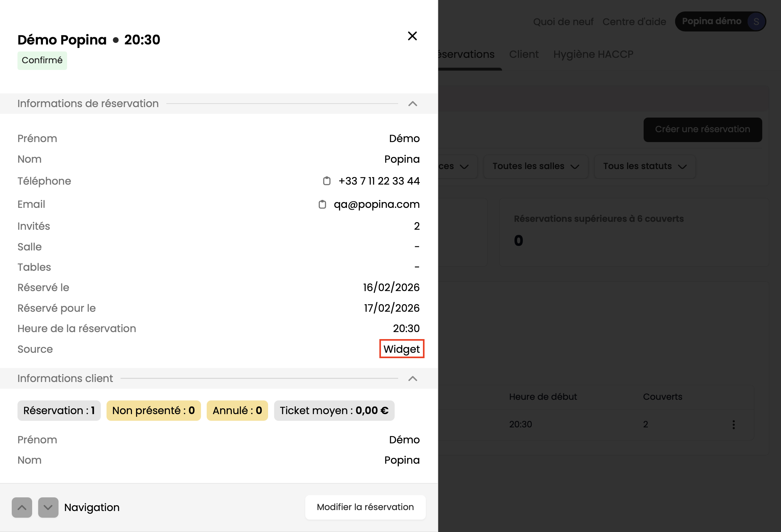The image size is (781, 532).
Task: Click the Heure de la réservation value 20:30
Action: (406, 329)
